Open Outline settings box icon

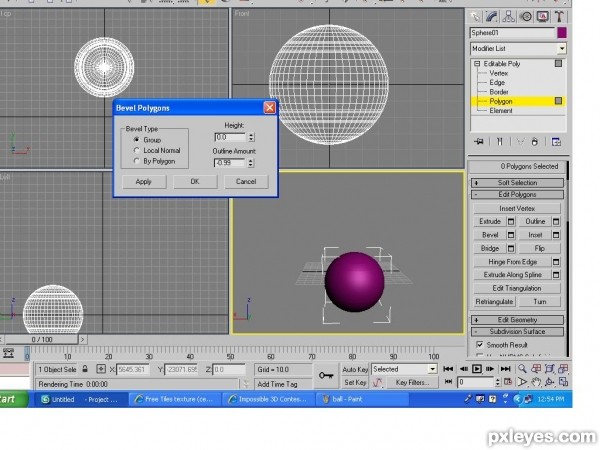(556, 222)
